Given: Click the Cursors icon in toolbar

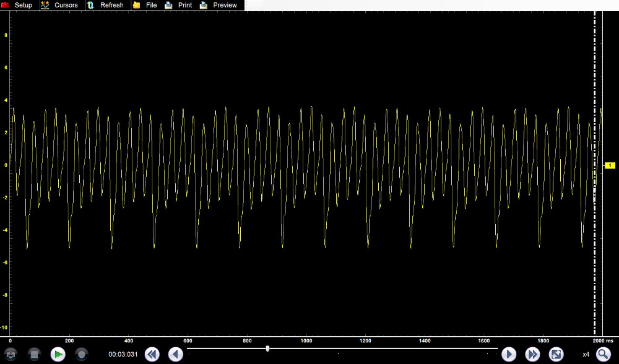Looking at the screenshot, I should click(x=45, y=5).
